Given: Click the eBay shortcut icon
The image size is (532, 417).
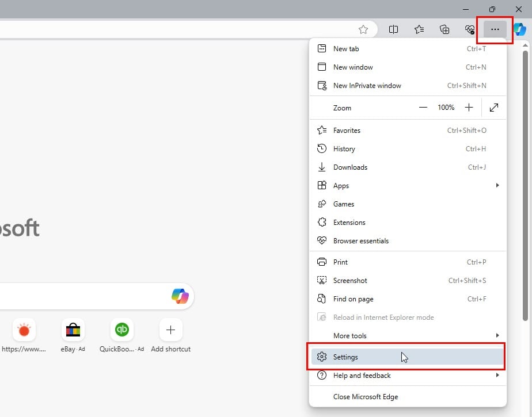Looking at the screenshot, I should point(73,330).
